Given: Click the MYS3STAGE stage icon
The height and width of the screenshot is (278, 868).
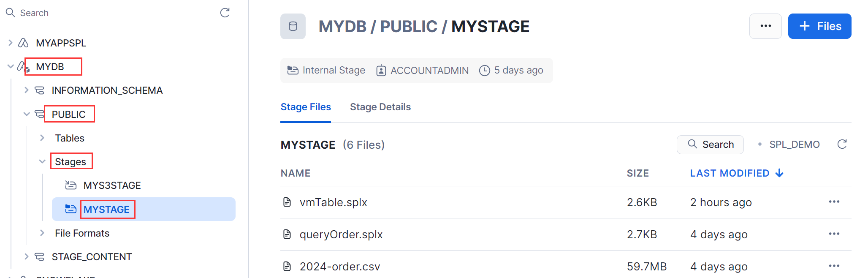Looking at the screenshot, I should pyautogui.click(x=71, y=185).
